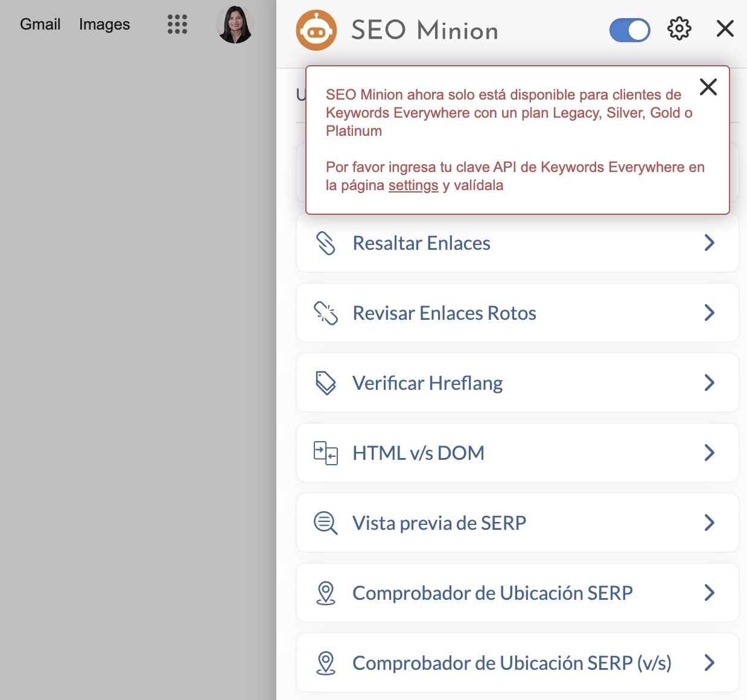Click the Google account profile picture

tap(235, 24)
